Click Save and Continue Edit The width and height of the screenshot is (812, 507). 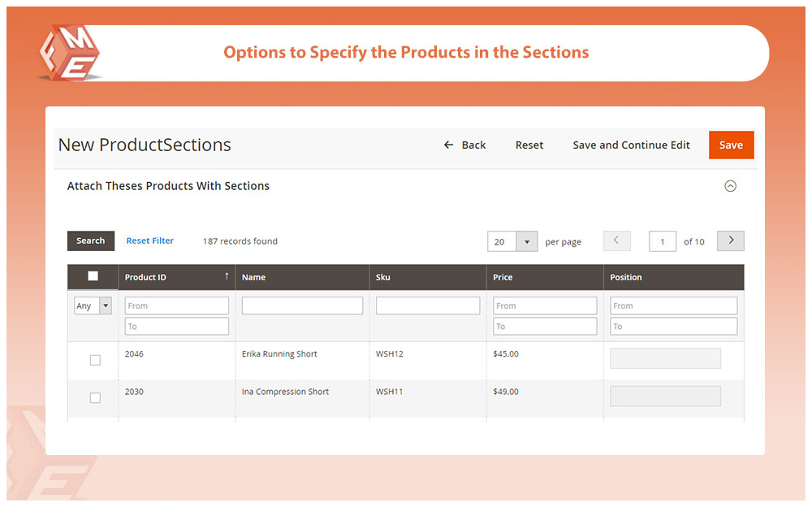click(x=631, y=145)
